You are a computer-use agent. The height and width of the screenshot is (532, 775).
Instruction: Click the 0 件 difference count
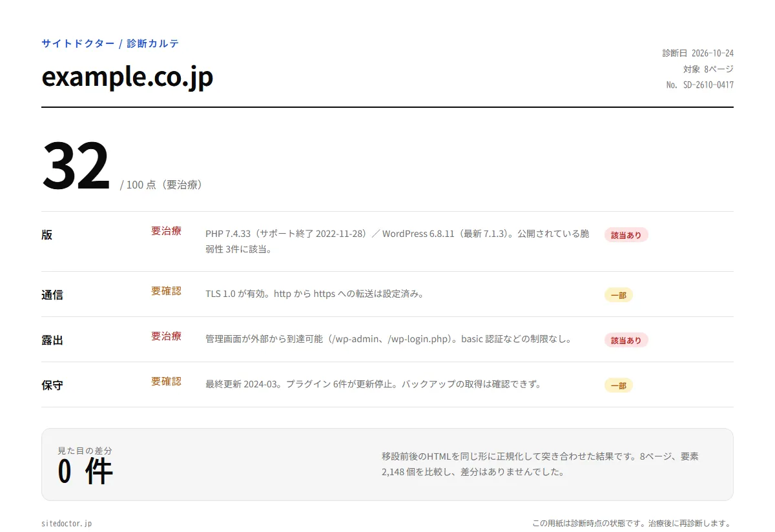click(85, 471)
